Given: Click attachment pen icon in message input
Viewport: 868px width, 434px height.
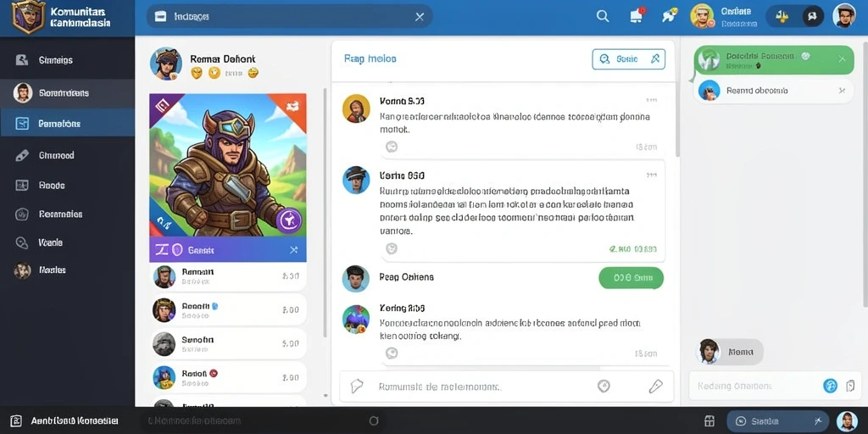Looking at the screenshot, I should [655, 386].
